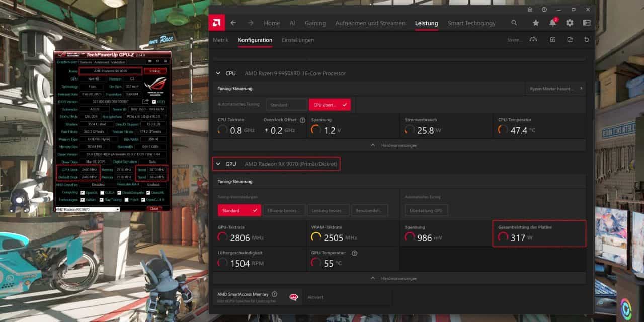Open search with the magnifier icon
The height and width of the screenshot is (322, 644).
tap(514, 23)
